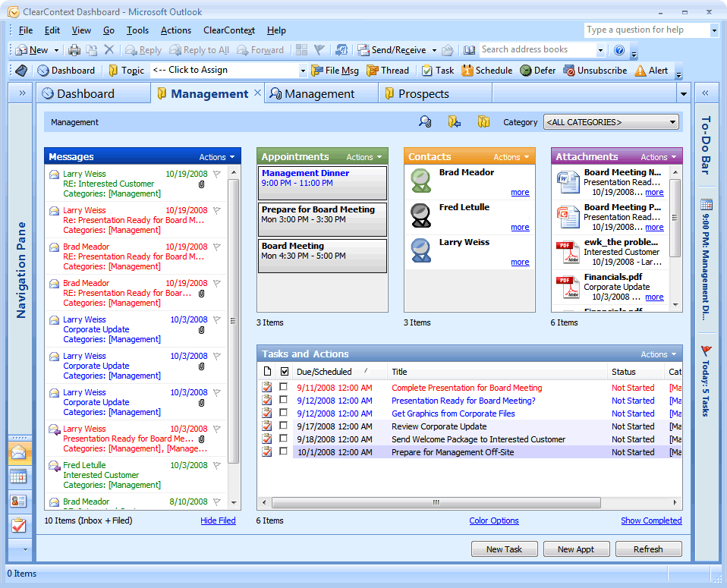
Task: Click the Unsubscribe toolbar button
Action: coord(595,71)
